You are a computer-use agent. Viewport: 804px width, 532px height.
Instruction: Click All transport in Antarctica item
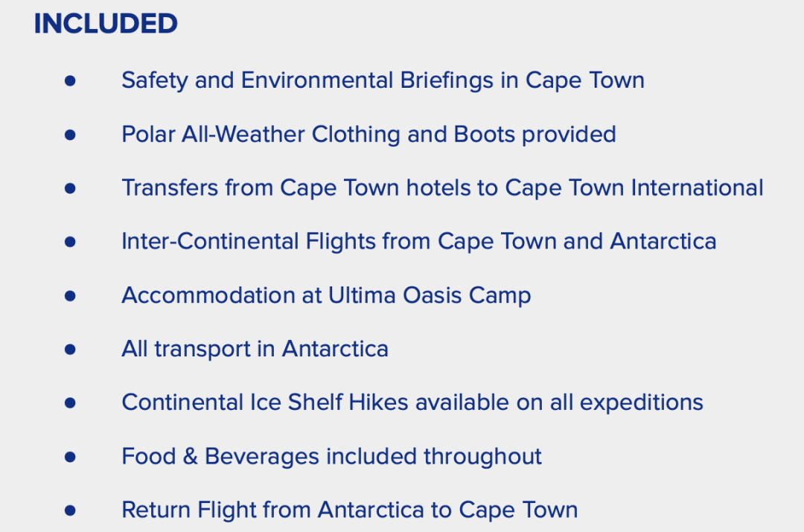(x=255, y=349)
